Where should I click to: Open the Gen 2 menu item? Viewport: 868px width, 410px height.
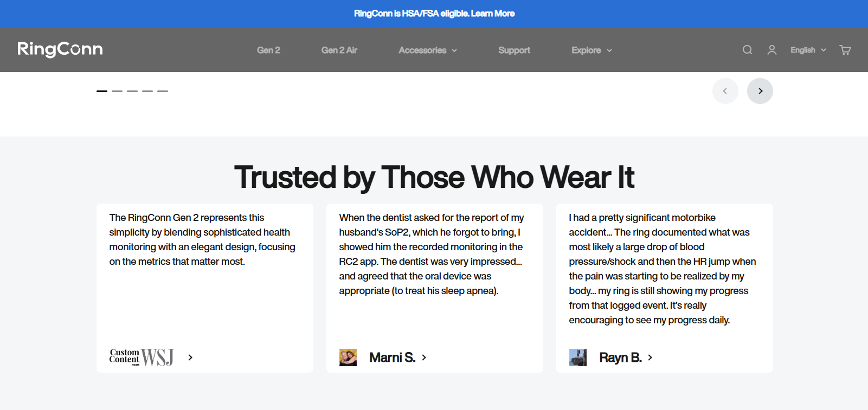(x=268, y=50)
